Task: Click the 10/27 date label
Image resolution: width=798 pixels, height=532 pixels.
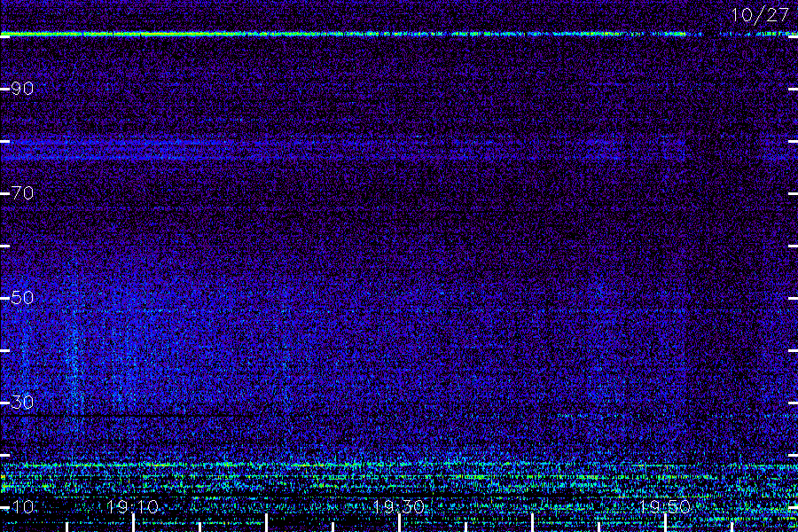Action: click(x=760, y=15)
